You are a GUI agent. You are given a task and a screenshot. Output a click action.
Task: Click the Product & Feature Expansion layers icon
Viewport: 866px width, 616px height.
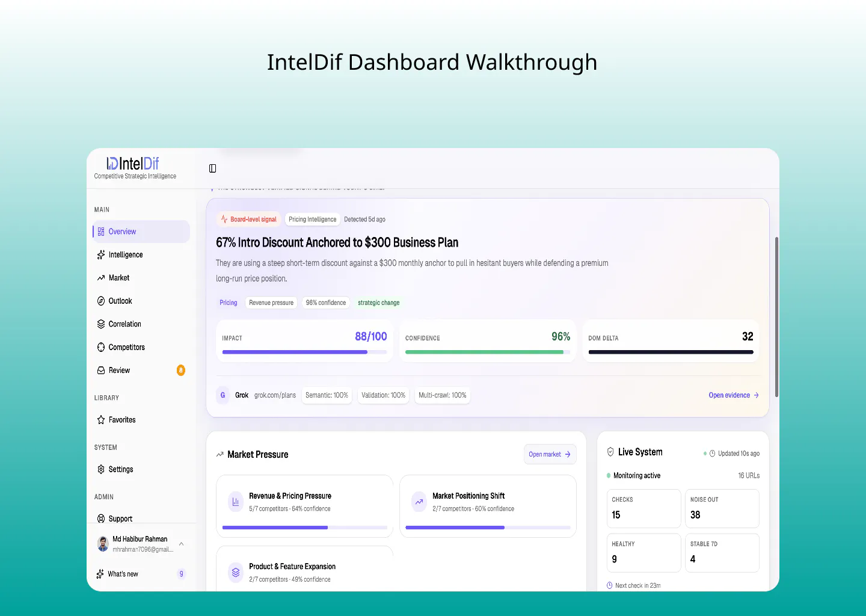pyautogui.click(x=236, y=572)
